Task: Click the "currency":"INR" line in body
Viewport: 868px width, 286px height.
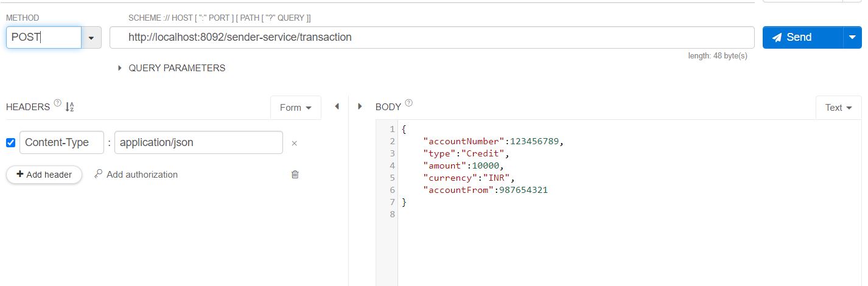Action: (x=469, y=178)
